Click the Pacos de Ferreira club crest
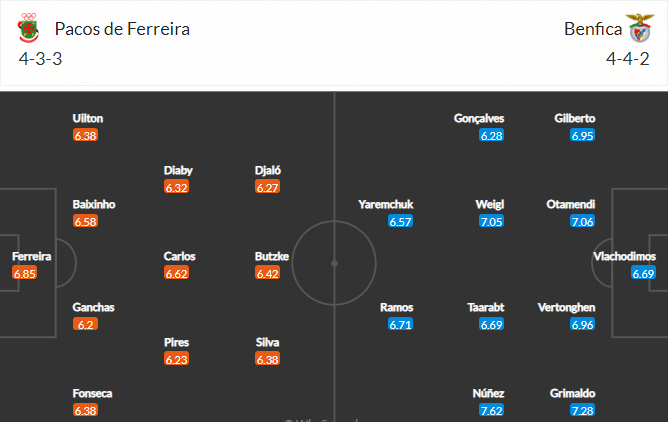The height and width of the screenshot is (422, 669). 29,28
